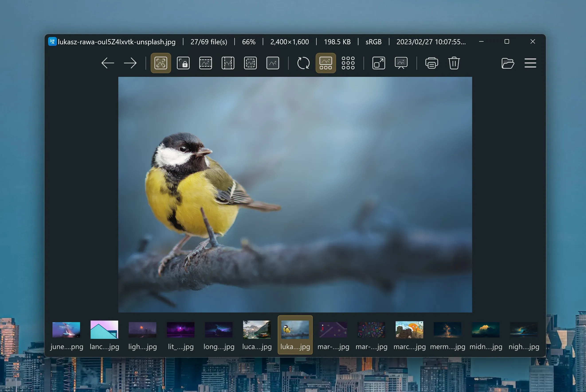Select the nigh....jpg thumbnail
This screenshot has height=392, width=586.
click(524, 335)
